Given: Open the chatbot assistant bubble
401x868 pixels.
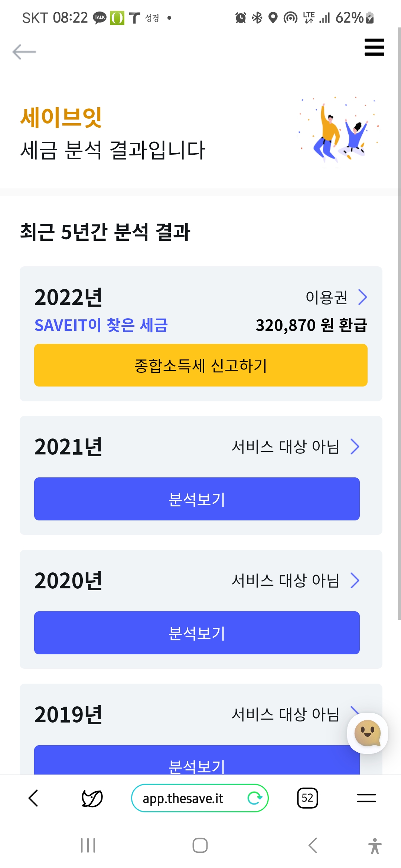Looking at the screenshot, I should tap(367, 733).
